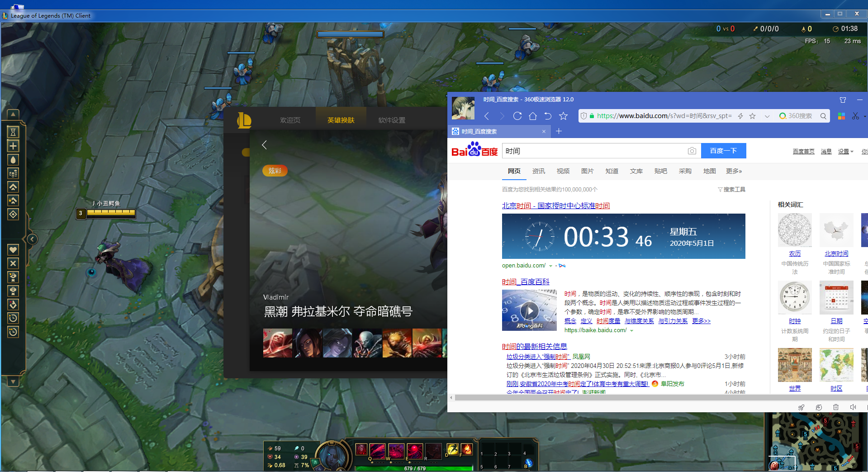Open the dropdown arrow next to the scissors

click(x=865, y=116)
